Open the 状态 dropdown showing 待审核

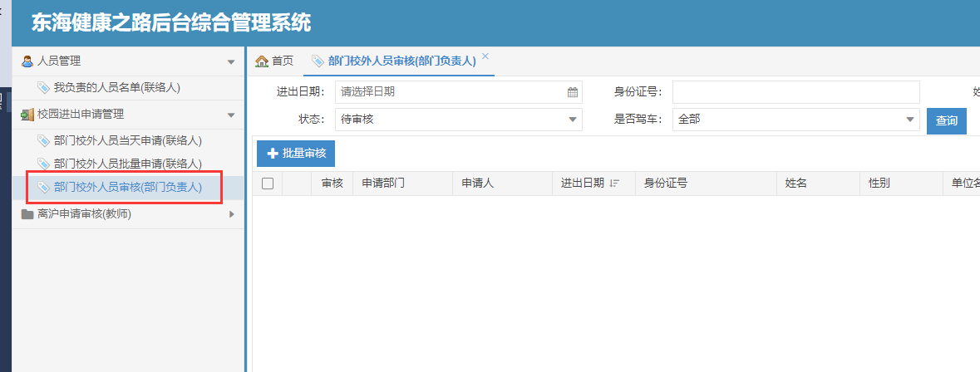(459, 120)
